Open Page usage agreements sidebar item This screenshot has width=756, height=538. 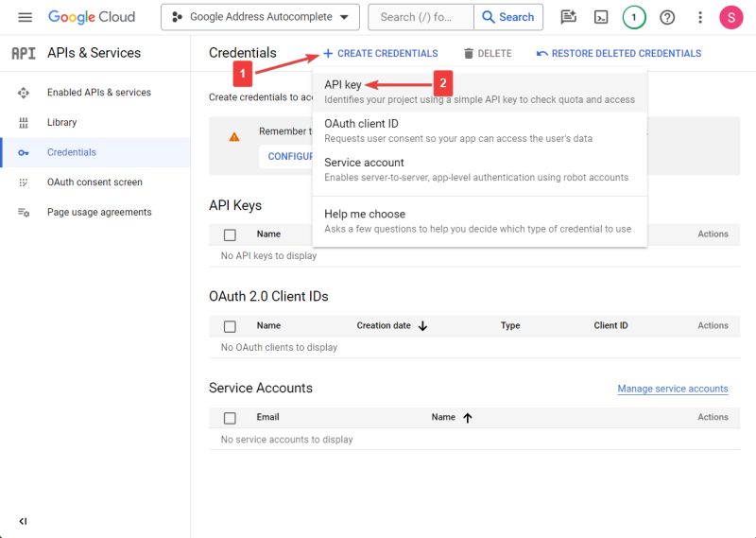tap(95, 212)
